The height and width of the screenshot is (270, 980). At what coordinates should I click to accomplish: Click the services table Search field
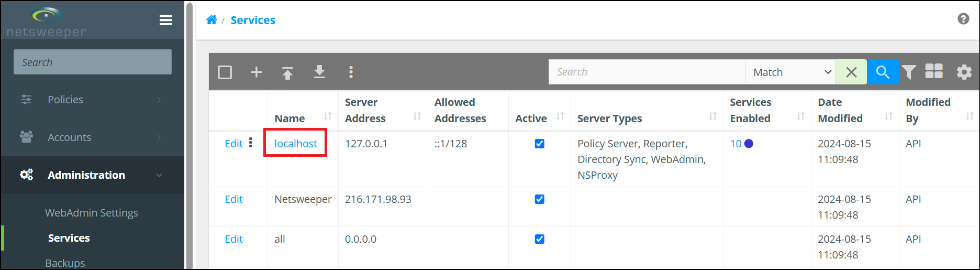(647, 72)
